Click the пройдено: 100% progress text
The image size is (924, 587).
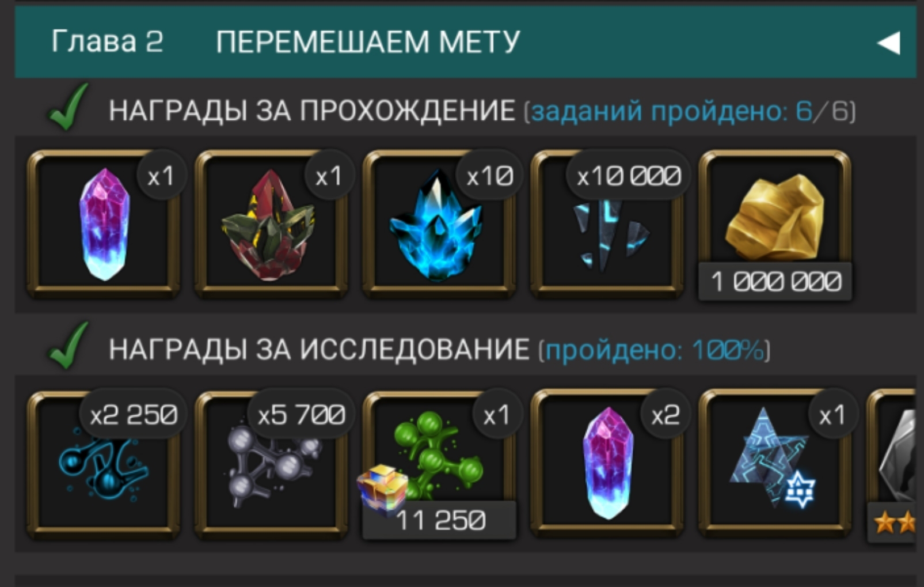coord(655,350)
